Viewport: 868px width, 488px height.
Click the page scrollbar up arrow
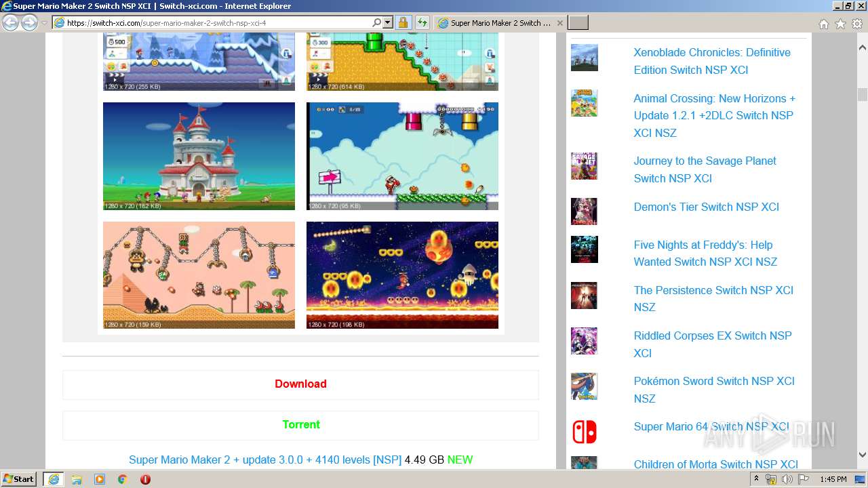862,48
